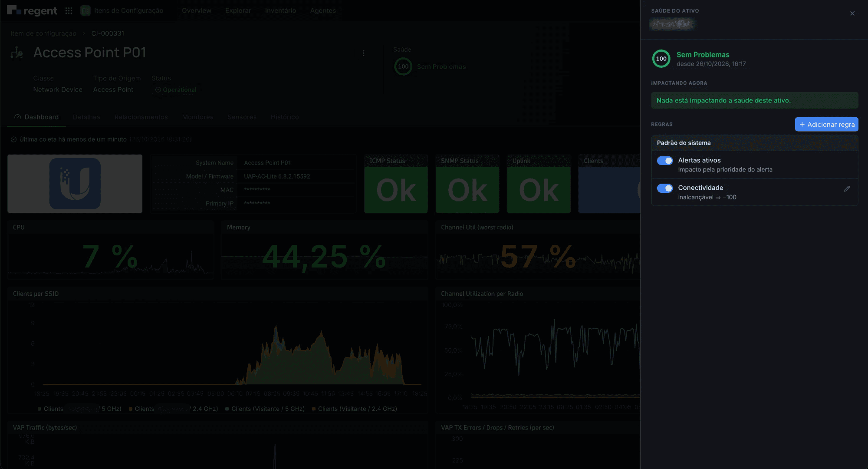
Task: Click the Operational status badge
Action: pos(176,89)
